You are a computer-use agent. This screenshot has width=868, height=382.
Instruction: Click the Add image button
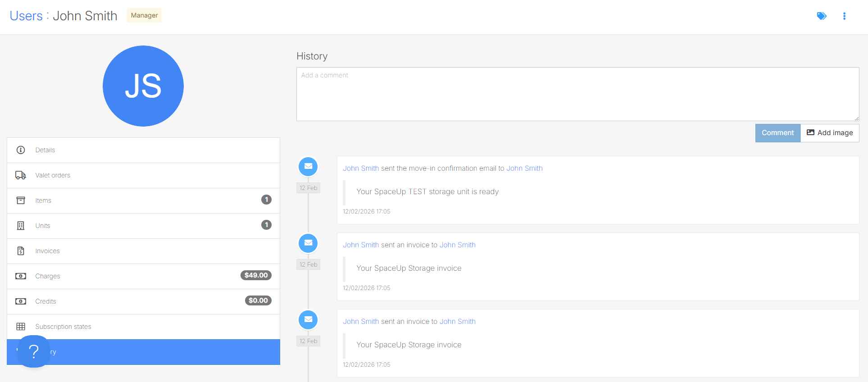tap(830, 133)
